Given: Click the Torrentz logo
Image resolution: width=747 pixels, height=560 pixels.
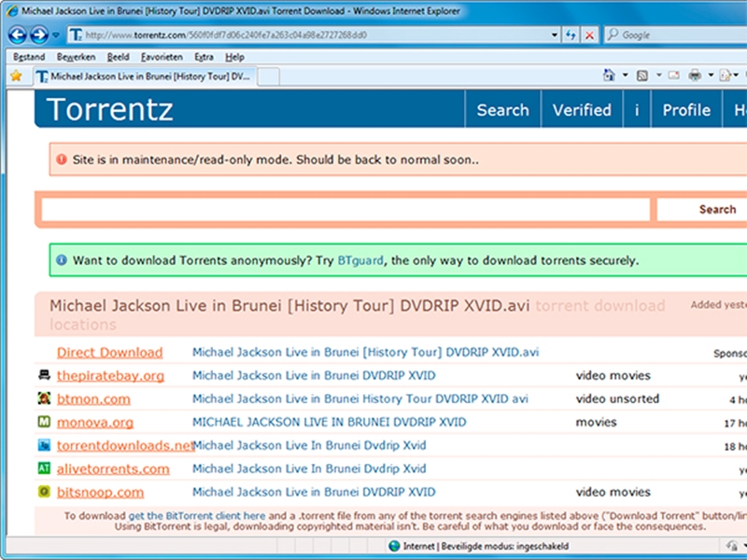Looking at the screenshot, I should 109,109.
